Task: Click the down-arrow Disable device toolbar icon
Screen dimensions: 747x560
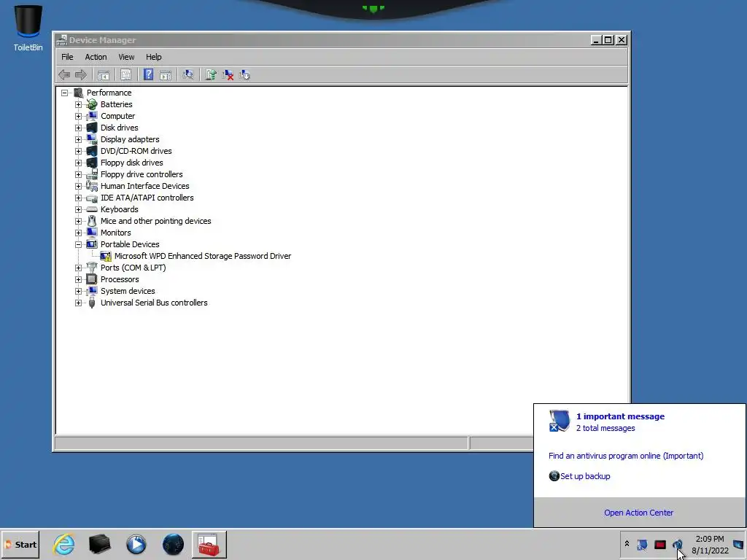Action: [245, 75]
